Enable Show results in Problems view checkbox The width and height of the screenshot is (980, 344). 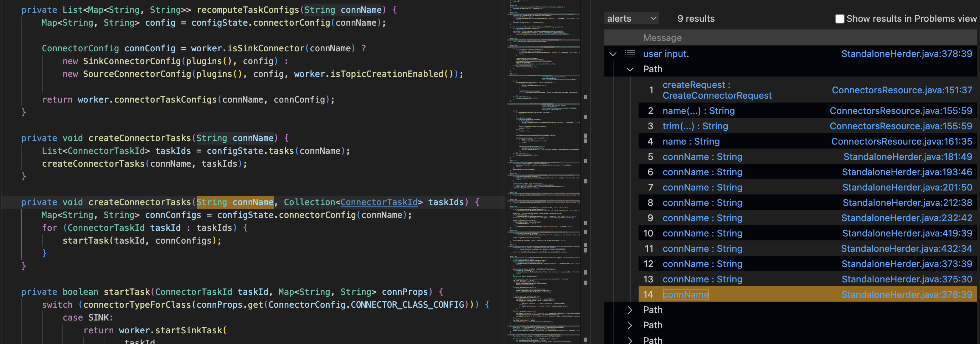point(839,19)
